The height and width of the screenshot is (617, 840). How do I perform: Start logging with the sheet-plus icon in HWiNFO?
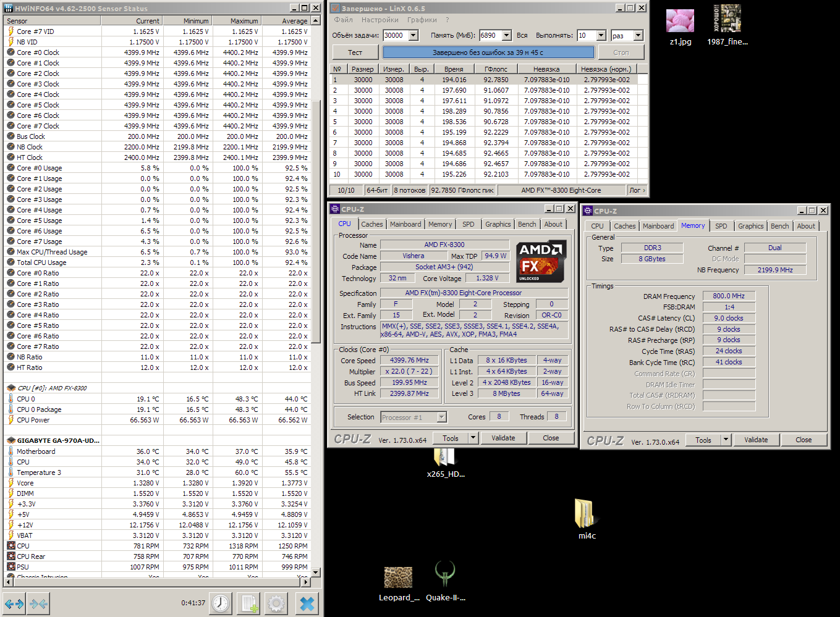249,603
